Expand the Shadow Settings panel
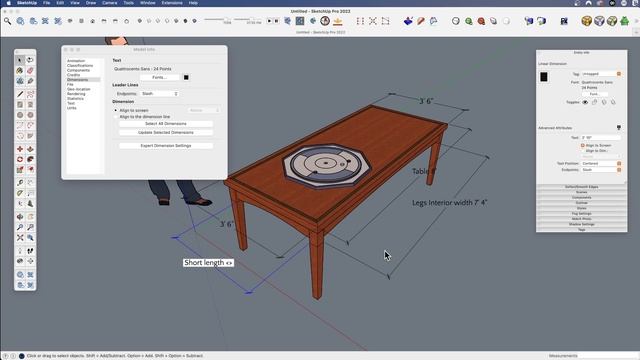 (x=582, y=224)
